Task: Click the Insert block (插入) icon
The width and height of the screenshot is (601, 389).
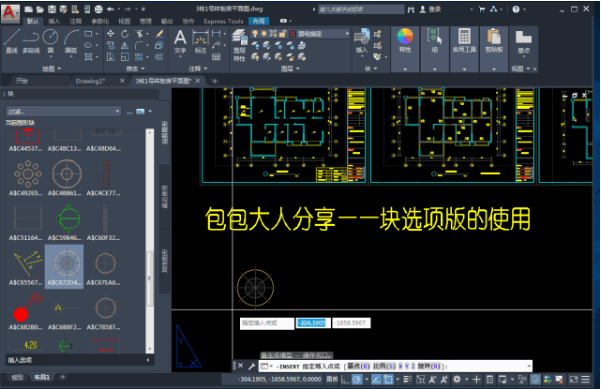Action: (361, 41)
